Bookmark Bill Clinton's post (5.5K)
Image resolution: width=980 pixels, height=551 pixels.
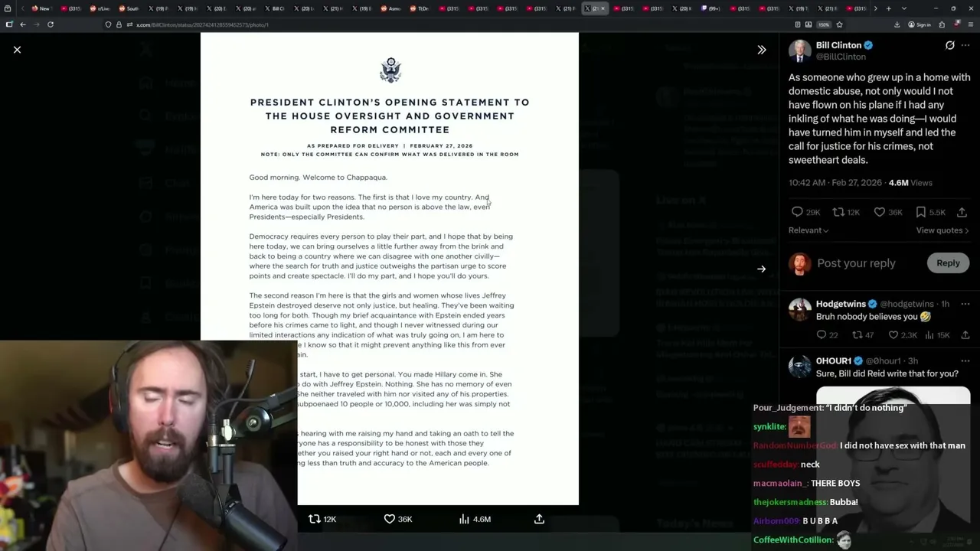(930, 212)
